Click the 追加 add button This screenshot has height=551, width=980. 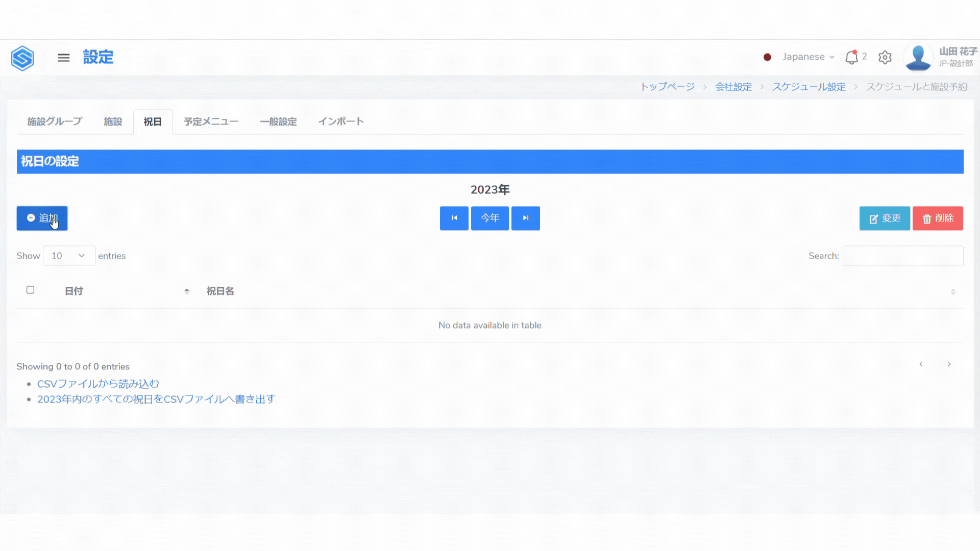42,218
